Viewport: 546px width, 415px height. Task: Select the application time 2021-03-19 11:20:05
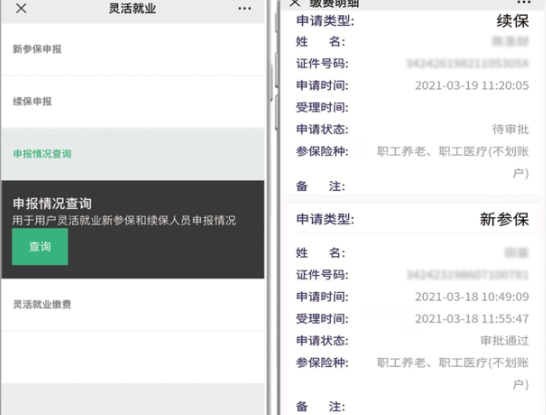click(x=472, y=86)
